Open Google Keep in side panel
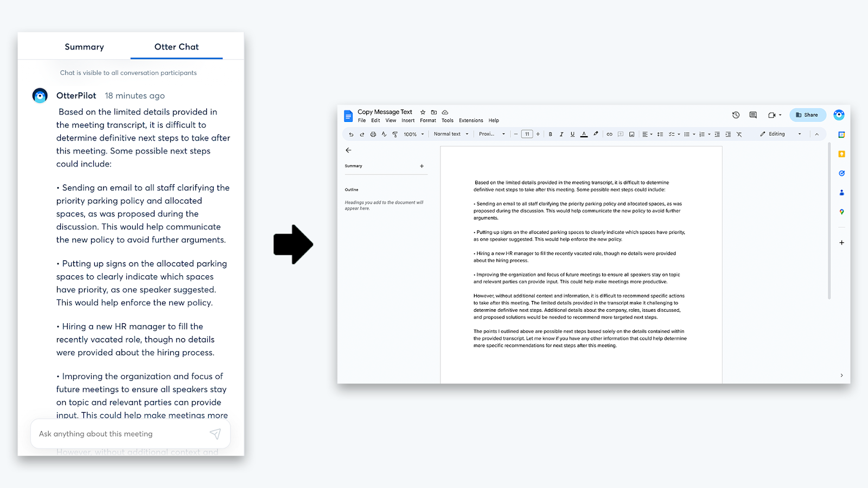Image resolution: width=868 pixels, height=488 pixels. point(841,154)
